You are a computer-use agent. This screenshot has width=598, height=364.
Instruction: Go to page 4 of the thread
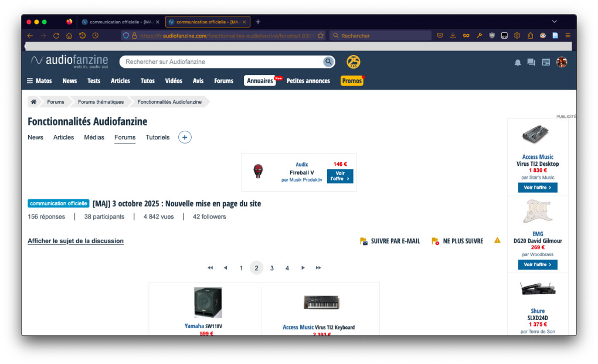pos(287,268)
